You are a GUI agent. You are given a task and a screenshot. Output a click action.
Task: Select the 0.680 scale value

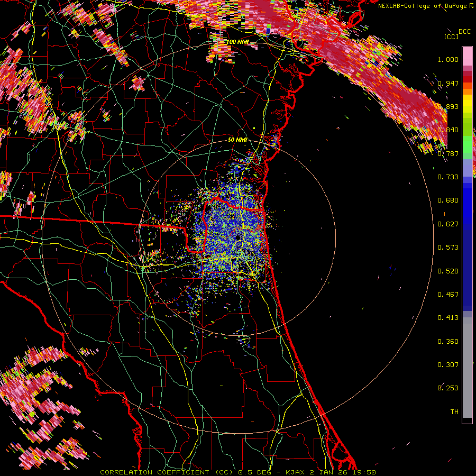(448, 200)
